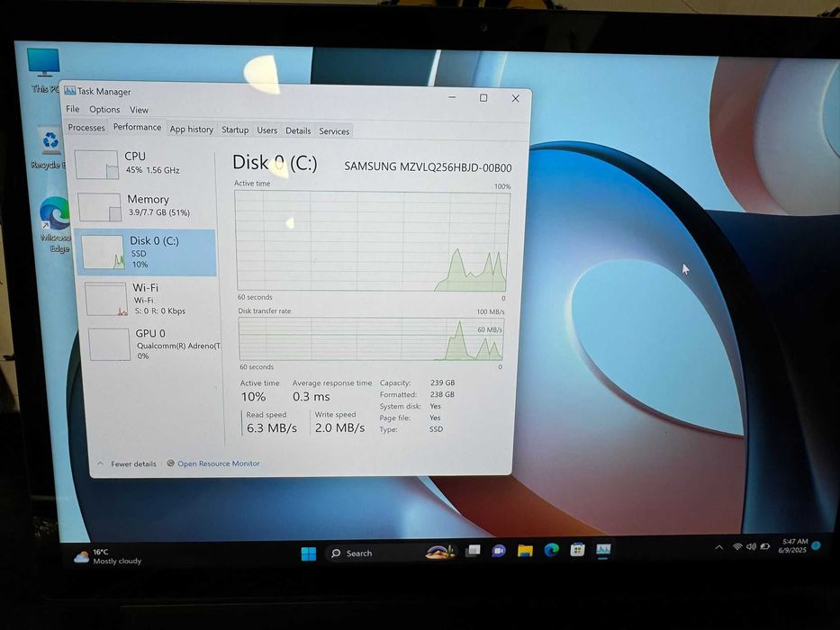The height and width of the screenshot is (630, 840).
Task: Select the CPU performance graph thumbnail
Action: click(96, 164)
